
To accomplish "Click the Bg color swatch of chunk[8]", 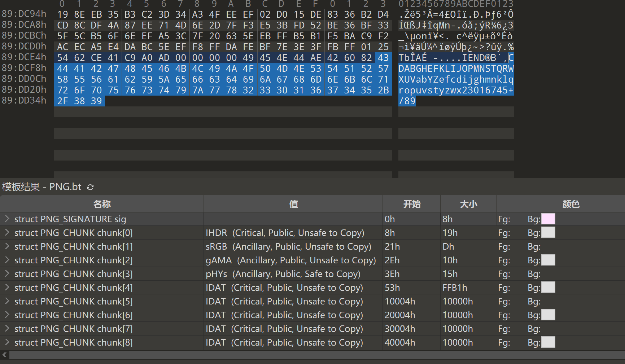I will [548, 342].
